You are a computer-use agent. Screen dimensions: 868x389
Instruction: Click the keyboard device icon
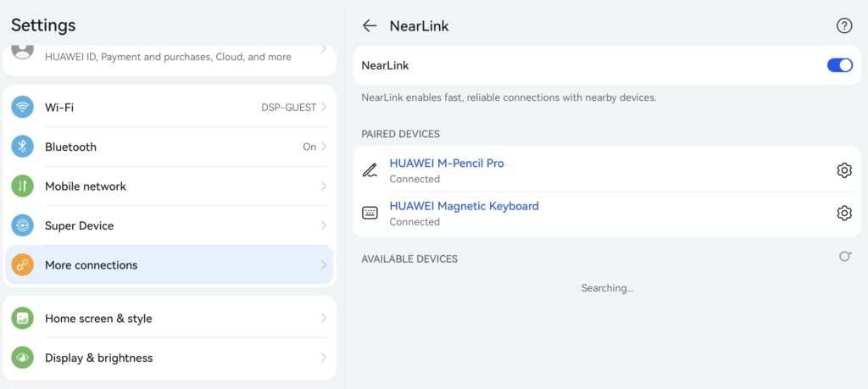click(x=370, y=213)
